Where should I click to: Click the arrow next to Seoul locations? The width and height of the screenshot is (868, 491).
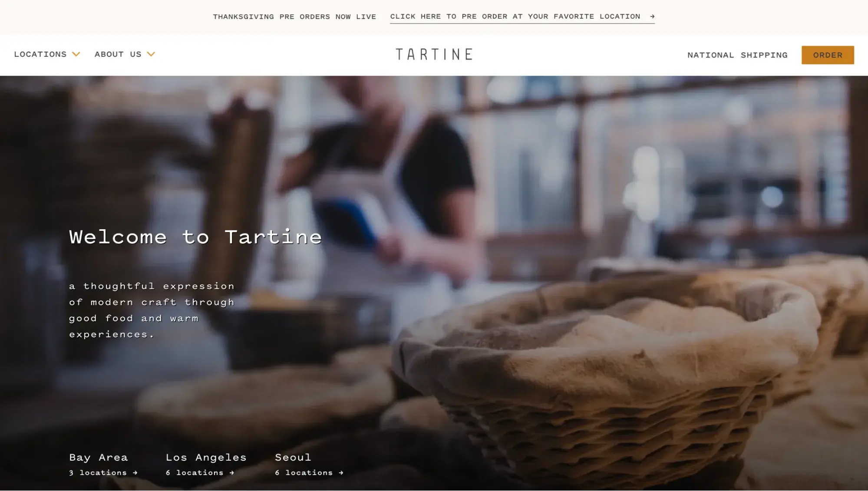341,473
